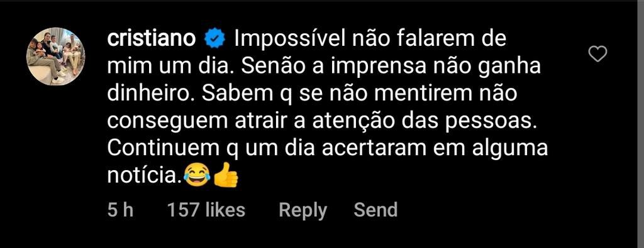The image size is (644, 248).
Task: Click the word Continuem in the comment
Action: (x=163, y=149)
